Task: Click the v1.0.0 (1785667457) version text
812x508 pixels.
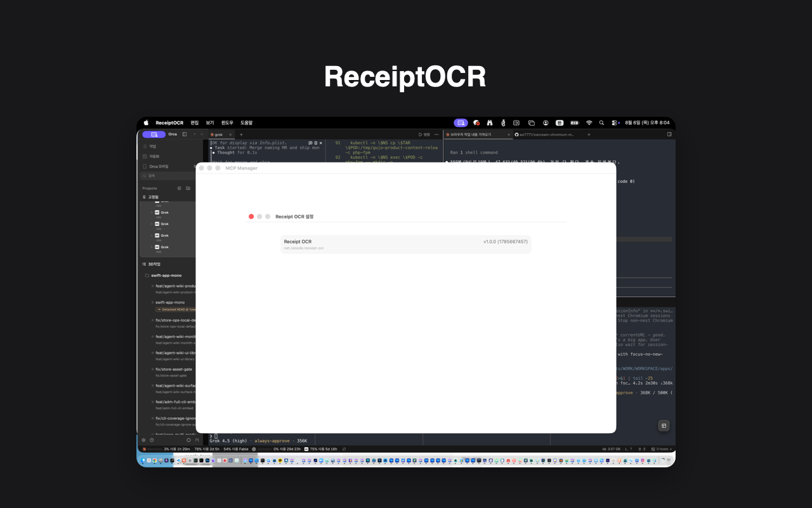Action: tap(506, 242)
